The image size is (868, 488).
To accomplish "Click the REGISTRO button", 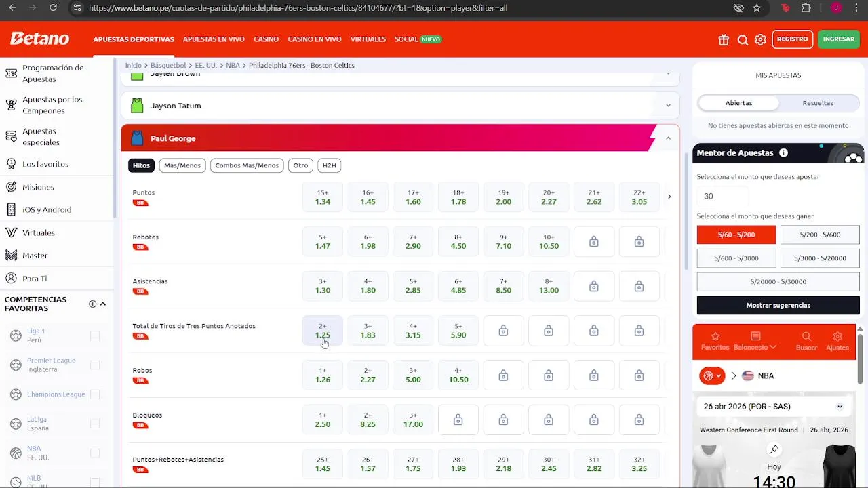I will [792, 39].
